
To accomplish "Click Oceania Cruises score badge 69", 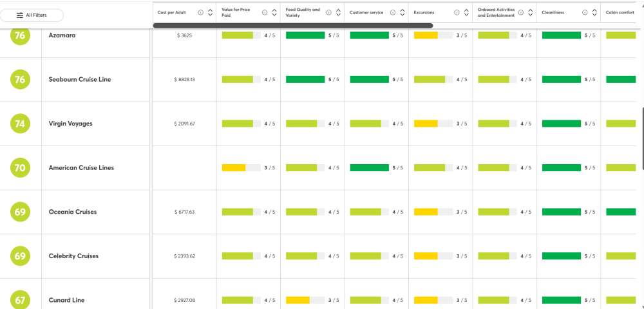I will (20, 212).
